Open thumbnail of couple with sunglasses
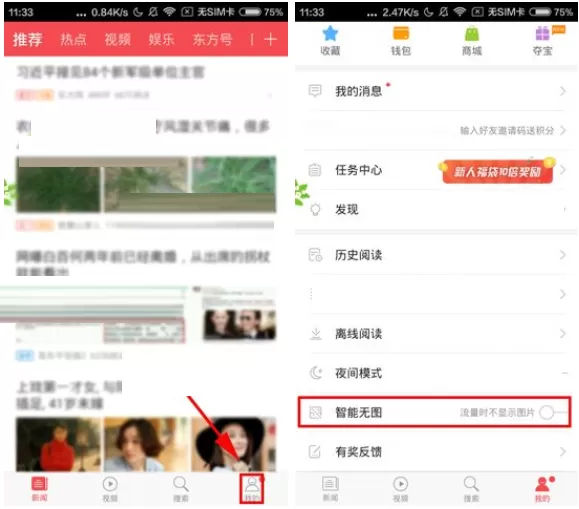Screen dimensions: 579x509 239,324
